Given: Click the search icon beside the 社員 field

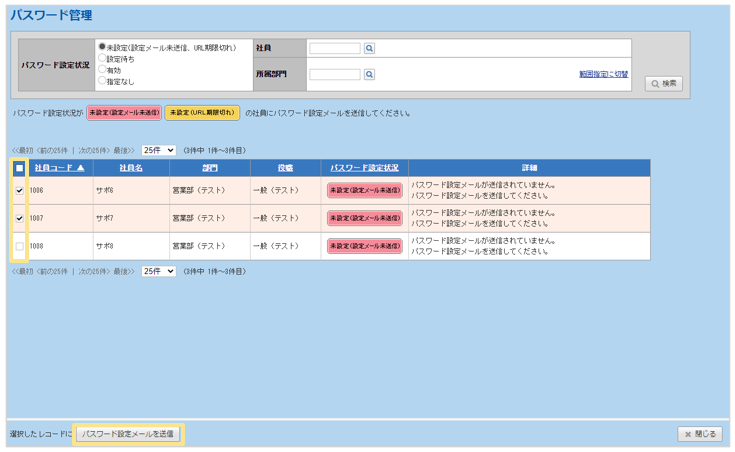Looking at the screenshot, I should click(369, 48).
